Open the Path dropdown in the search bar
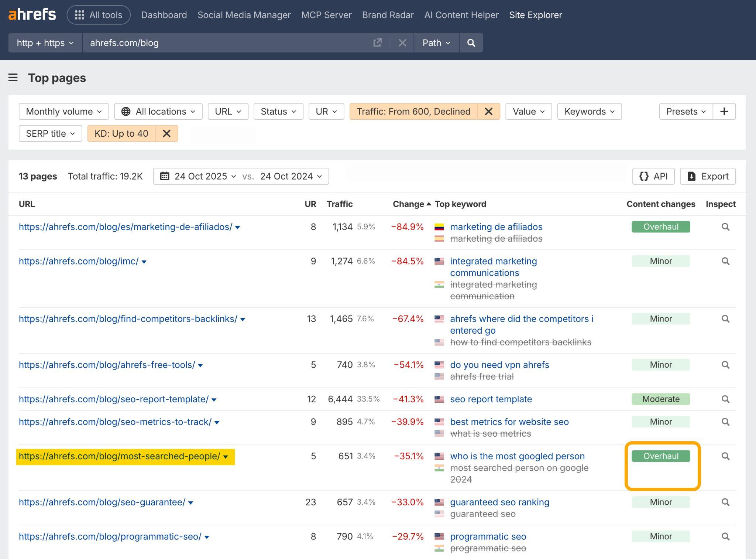 tap(436, 42)
